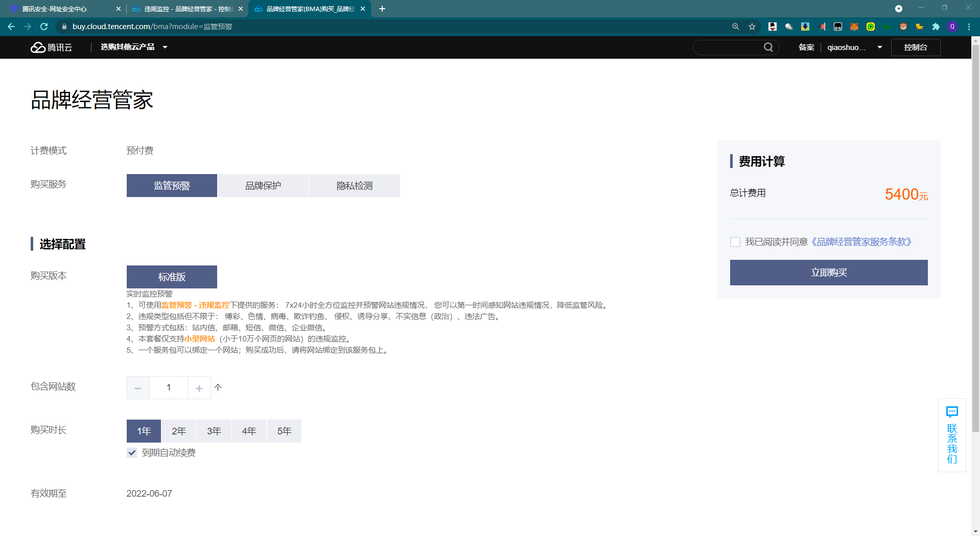Open a new browser tab
The width and height of the screenshot is (980, 536).
coord(382,9)
